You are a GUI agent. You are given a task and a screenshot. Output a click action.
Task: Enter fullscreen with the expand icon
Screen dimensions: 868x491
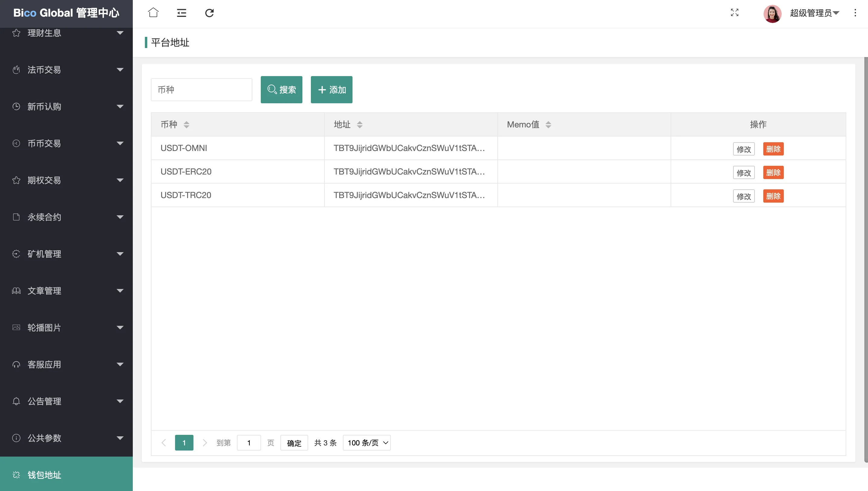click(735, 13)
